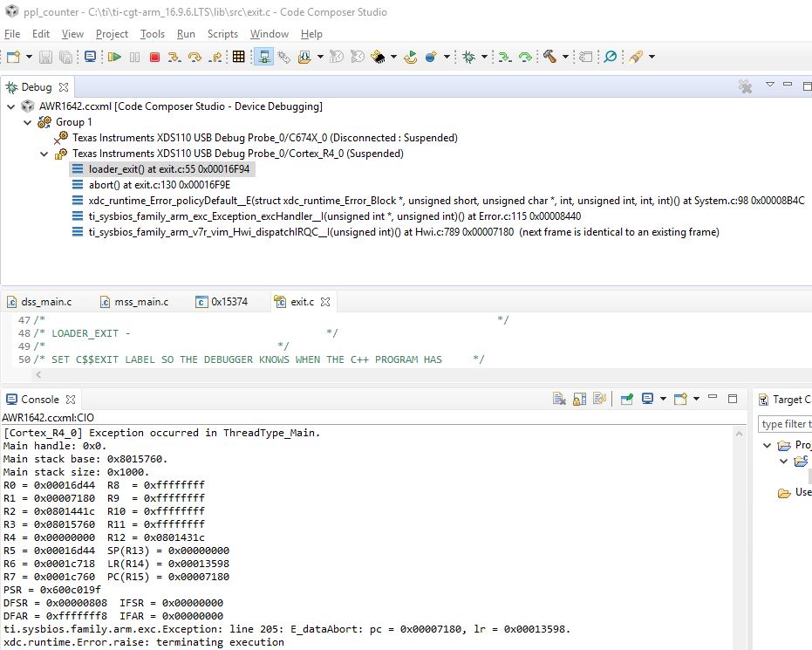Viewport: 812px width, 650px height.
Task: Select the loader_exit() stack frame
Action: [161, 169]
